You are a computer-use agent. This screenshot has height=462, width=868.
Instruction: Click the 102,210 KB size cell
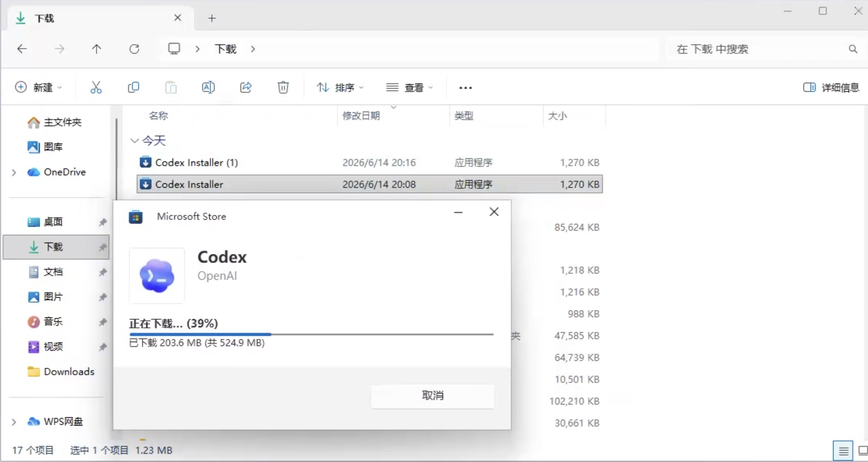[x=574, y=401]
